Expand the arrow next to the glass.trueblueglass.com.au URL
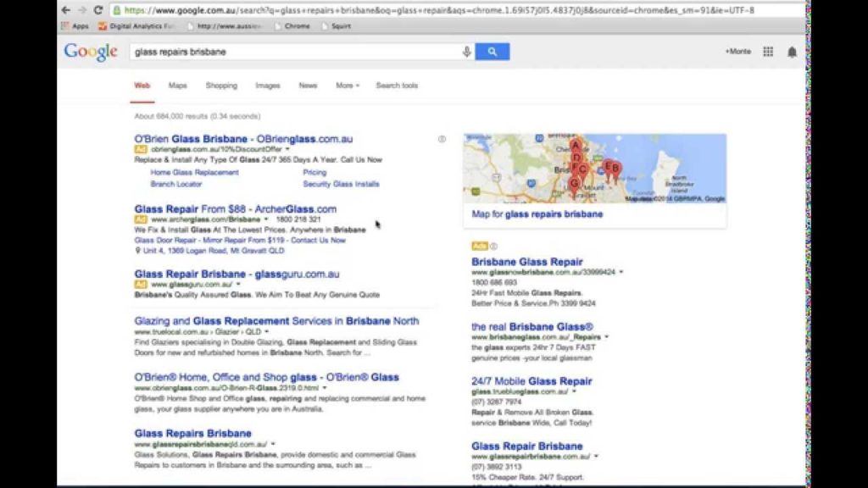 click(x=574, y=391)
